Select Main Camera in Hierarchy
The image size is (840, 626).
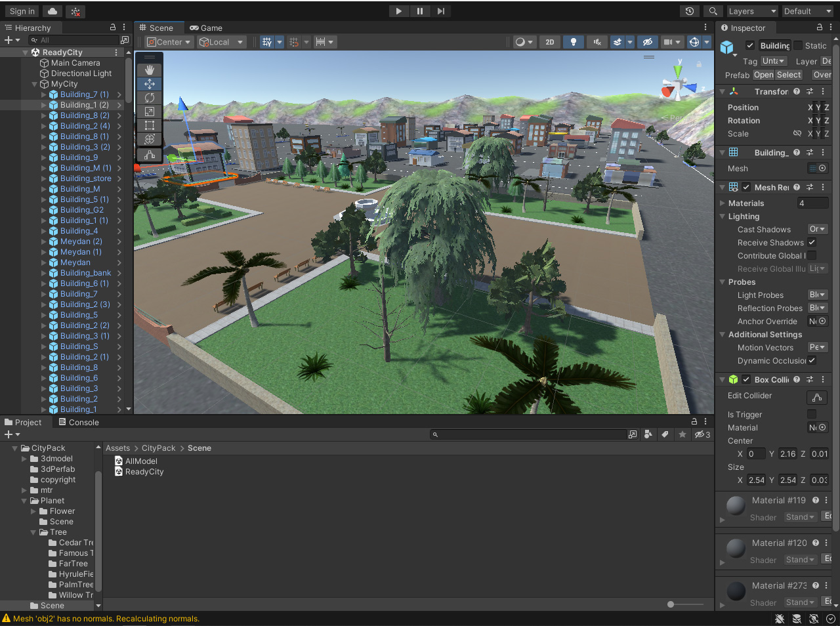(x=75, y=63)
